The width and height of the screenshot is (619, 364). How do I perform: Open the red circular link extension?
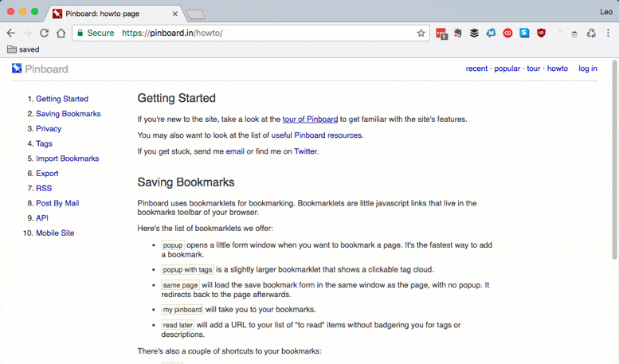(507, 33)
